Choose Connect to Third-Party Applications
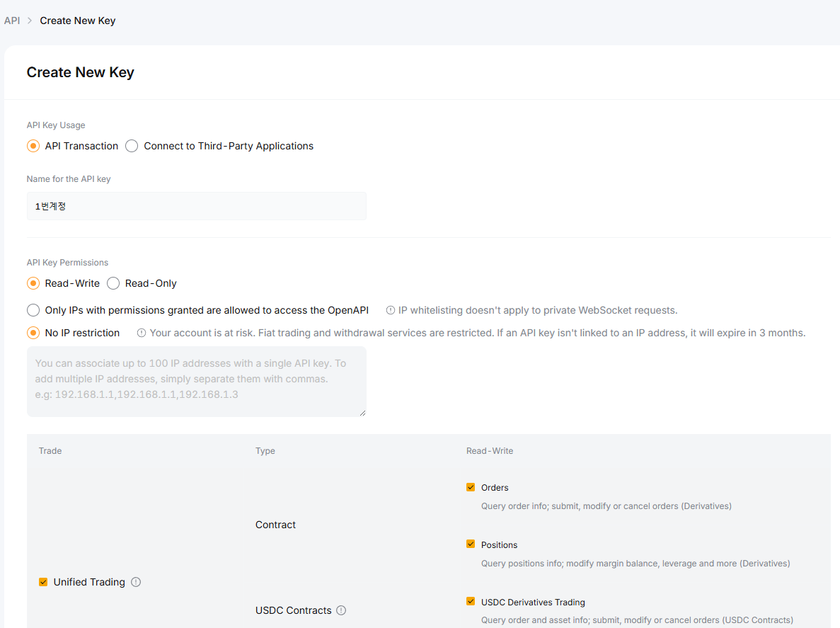 (x=132, y=146)
